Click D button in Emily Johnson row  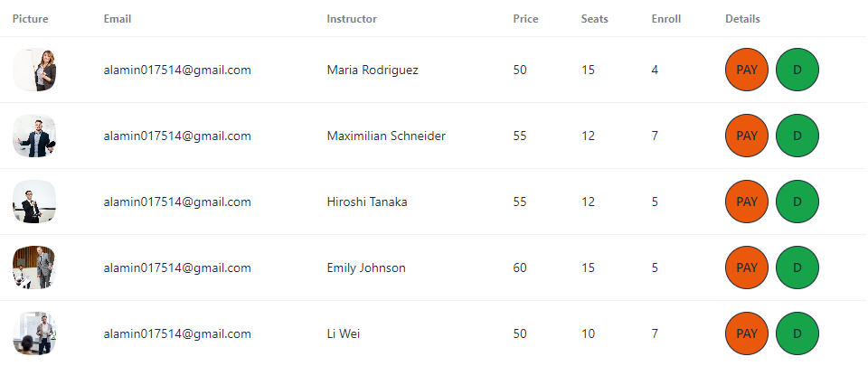(x=797, y=267)
